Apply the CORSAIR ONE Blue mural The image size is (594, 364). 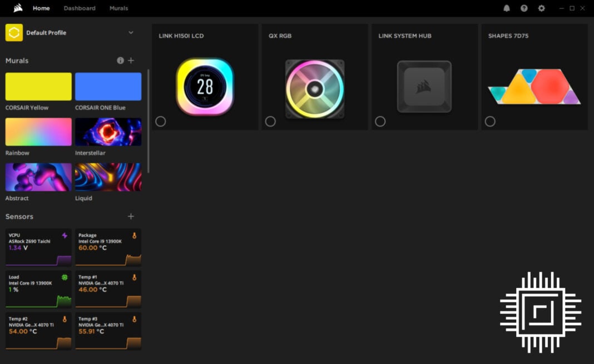tap(108, 87)
